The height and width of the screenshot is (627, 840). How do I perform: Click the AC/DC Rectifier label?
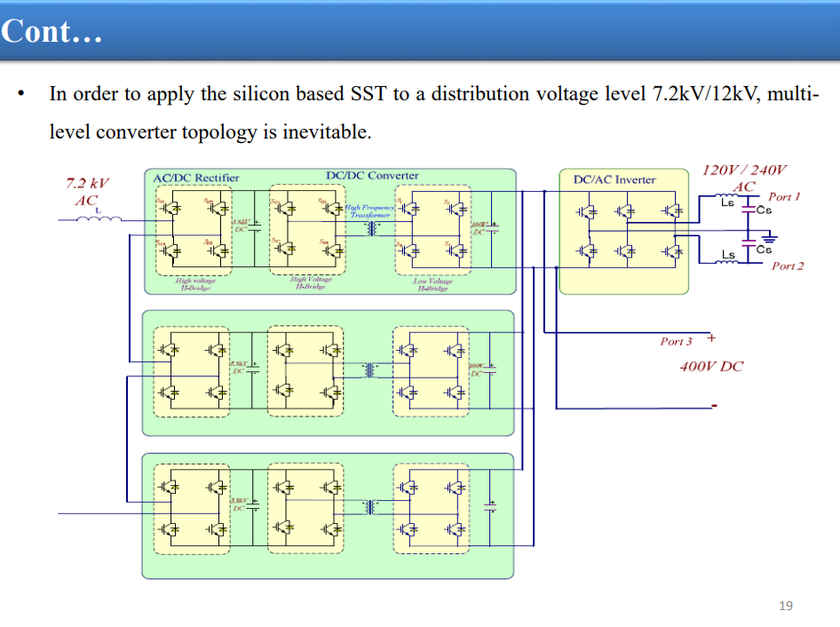pyautogui.click(x=196, y=178)
